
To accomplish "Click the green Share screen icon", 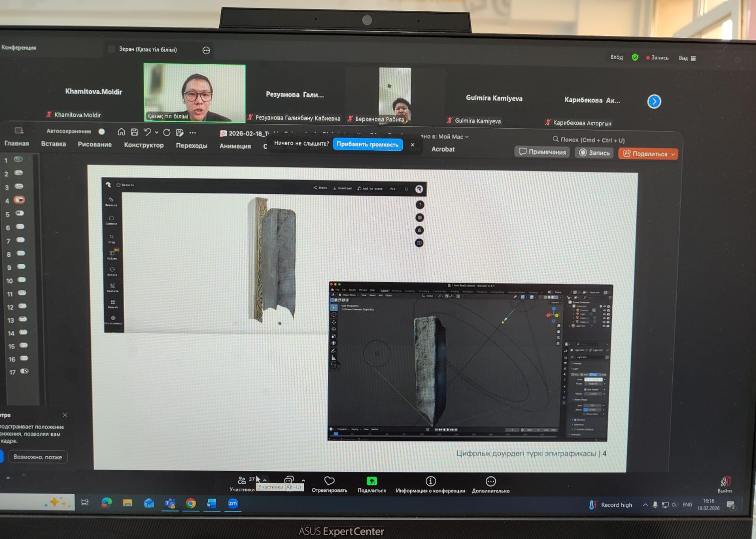I will [x=371, y=481].
